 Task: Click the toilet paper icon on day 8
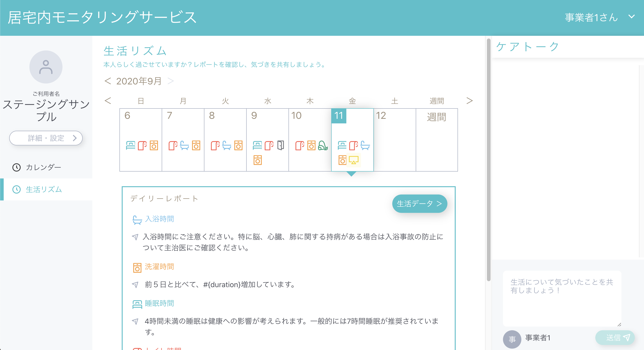click(x=215, y=145)
